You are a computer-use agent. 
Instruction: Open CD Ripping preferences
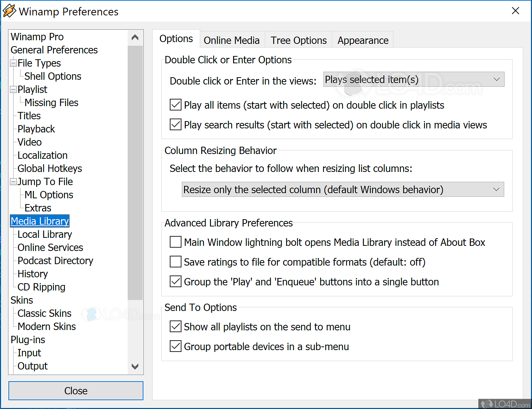tap(41, 287)
